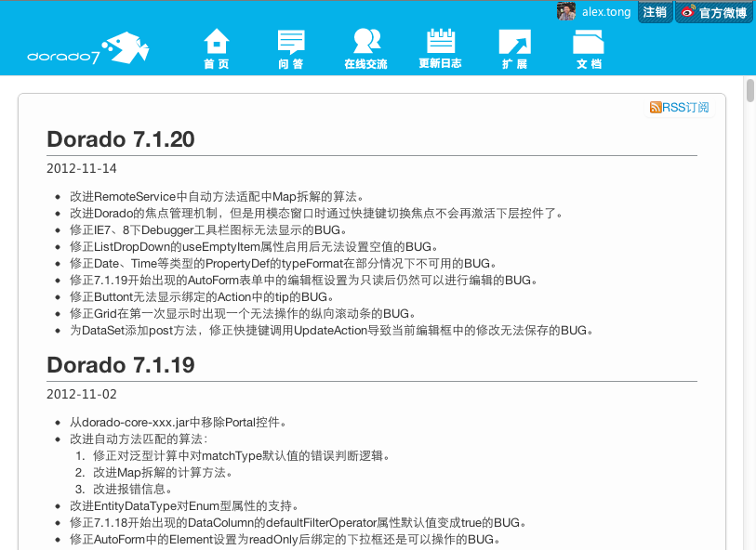Open the changelog notepad icon

click(440, 42)
